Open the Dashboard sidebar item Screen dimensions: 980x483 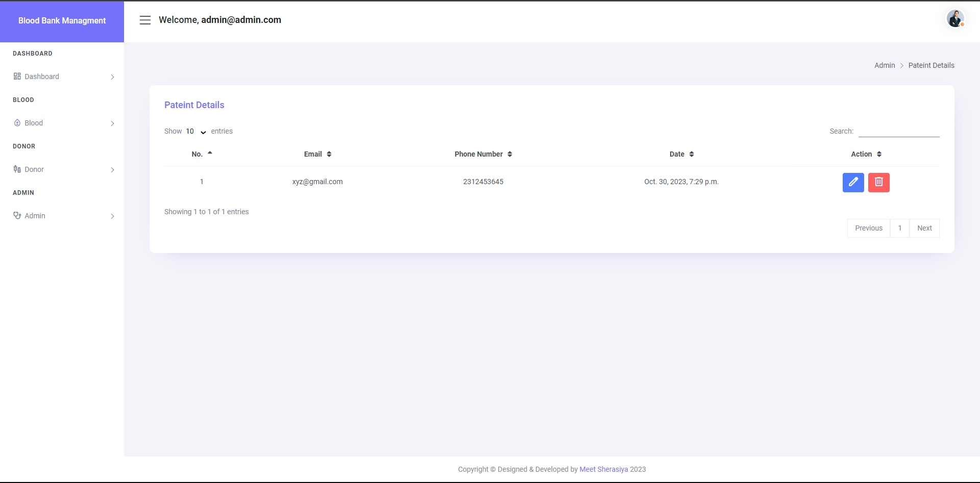pos(62,77)
